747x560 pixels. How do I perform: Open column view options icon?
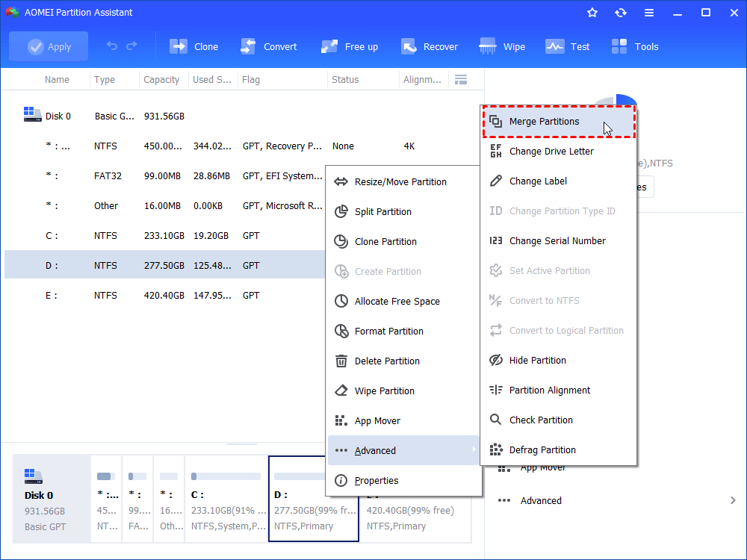coord(461,80)
